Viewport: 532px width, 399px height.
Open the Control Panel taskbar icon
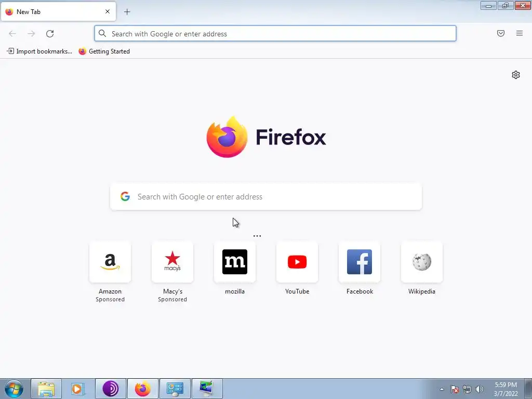(x=175, y=389)
